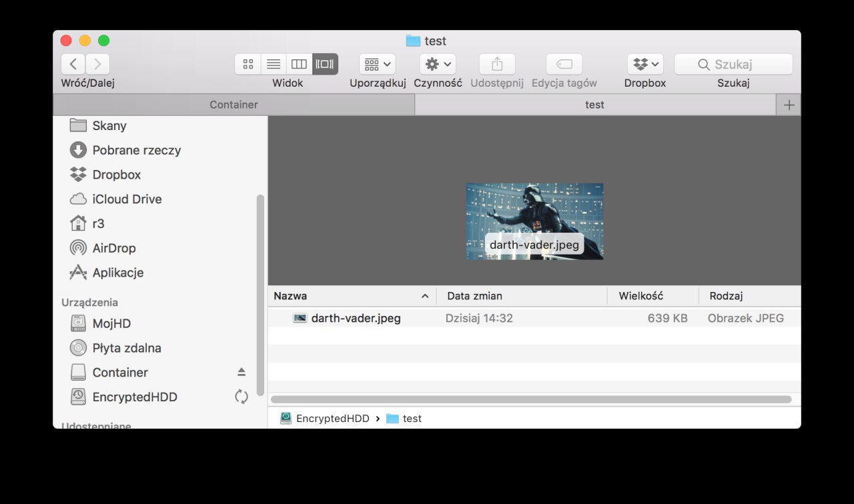Image resolution: width=854 pixels, height=504 pixels.
Task: Open r3 home folder in sidebar
Action: point(87,223)
